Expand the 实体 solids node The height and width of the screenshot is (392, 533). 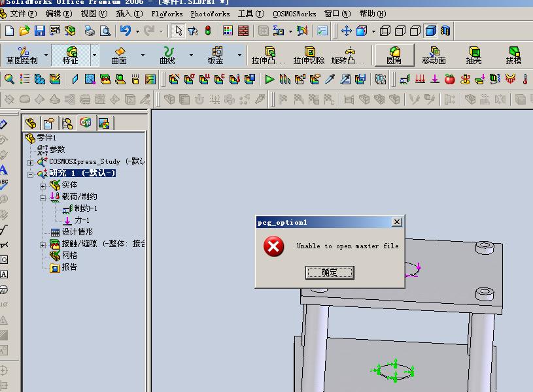pyautogui.click(x=43, y=186)
